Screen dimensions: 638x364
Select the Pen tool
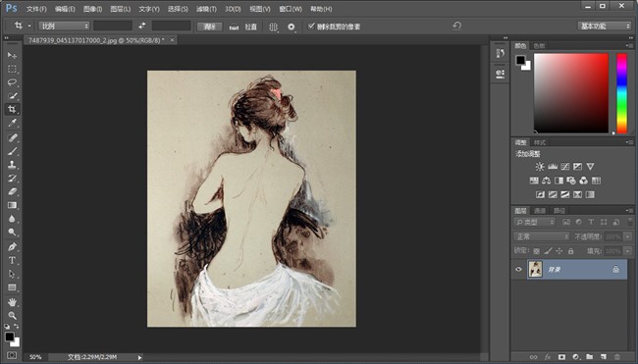(x=12, y=246)
